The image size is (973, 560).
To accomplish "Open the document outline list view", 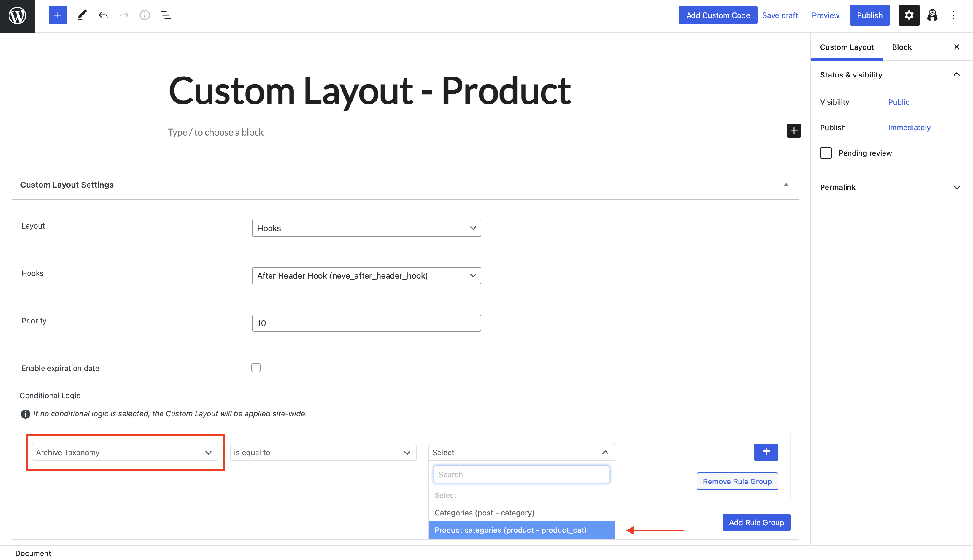I will tap(165, 15).
